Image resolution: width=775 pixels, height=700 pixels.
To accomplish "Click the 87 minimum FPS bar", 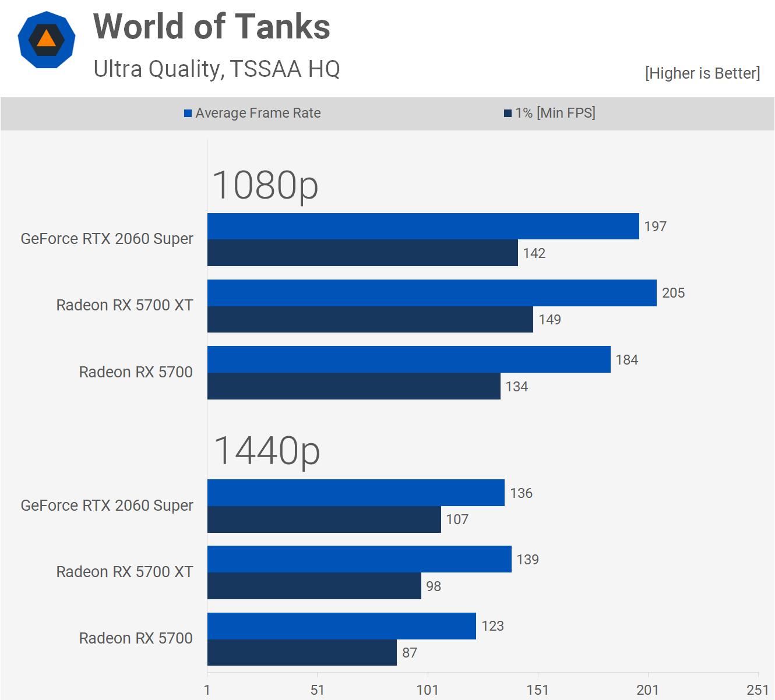I will point(302,652).
